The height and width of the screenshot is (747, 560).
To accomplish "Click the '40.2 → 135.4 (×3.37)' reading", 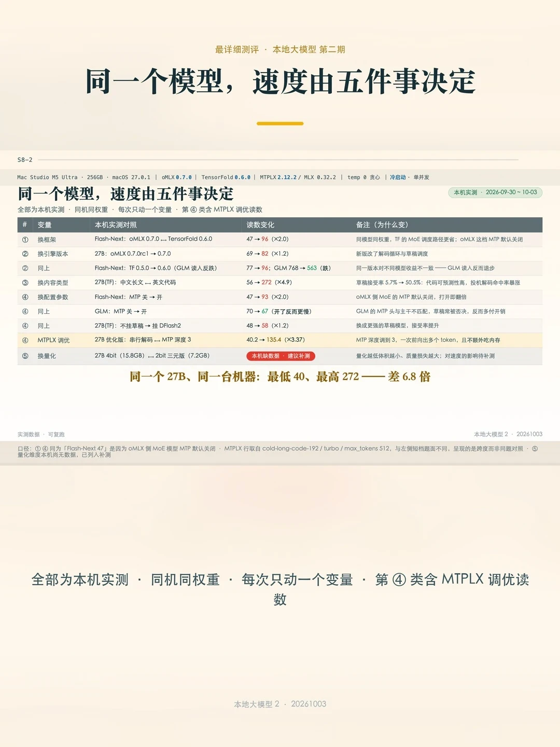I will (x=276, y=340).
